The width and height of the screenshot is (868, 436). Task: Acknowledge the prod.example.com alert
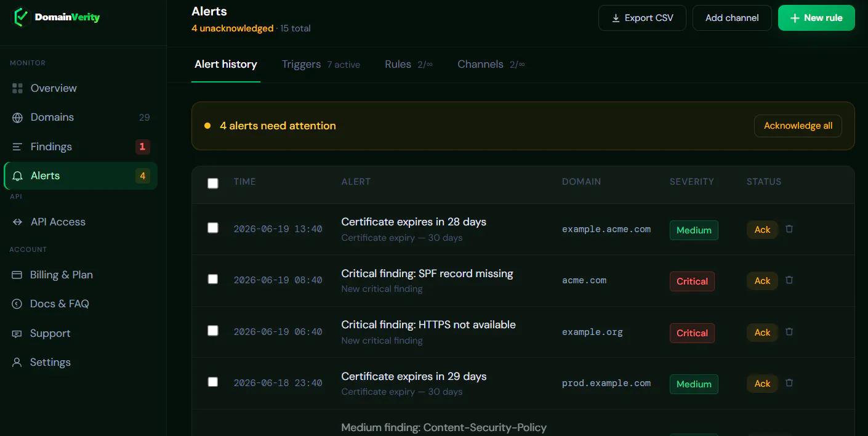[x=762, y=384]
